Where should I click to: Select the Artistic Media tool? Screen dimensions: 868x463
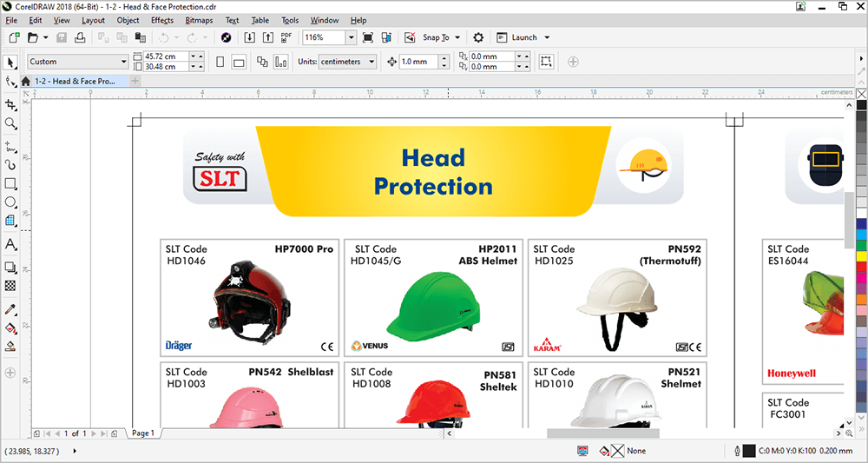10,165
